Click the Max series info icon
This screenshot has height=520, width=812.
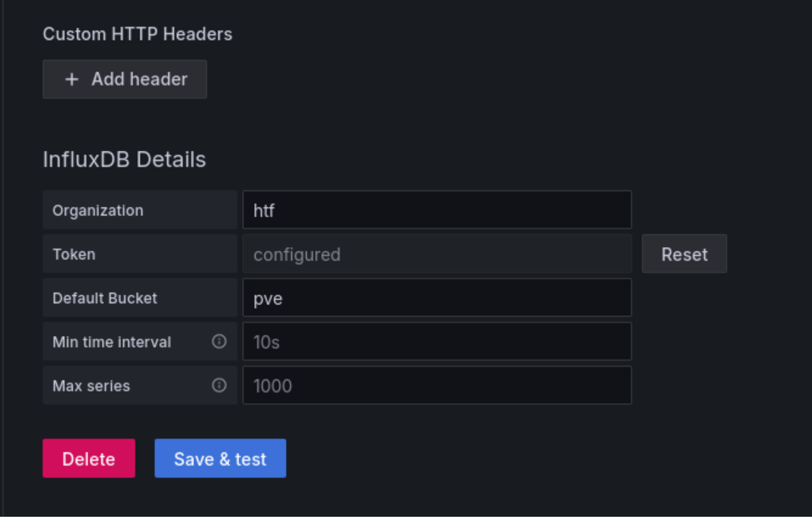(219, 386)
